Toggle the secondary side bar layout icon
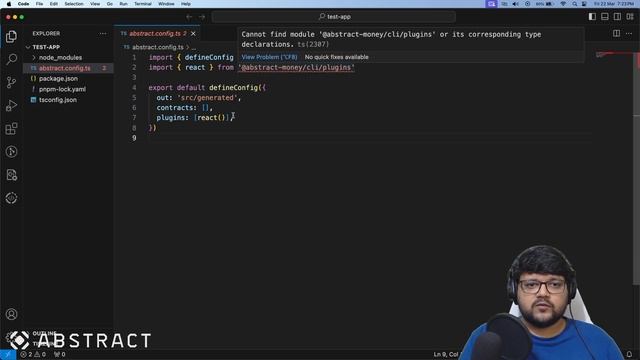This screenshot has height=360, width=640. click(x=618, y=17)
